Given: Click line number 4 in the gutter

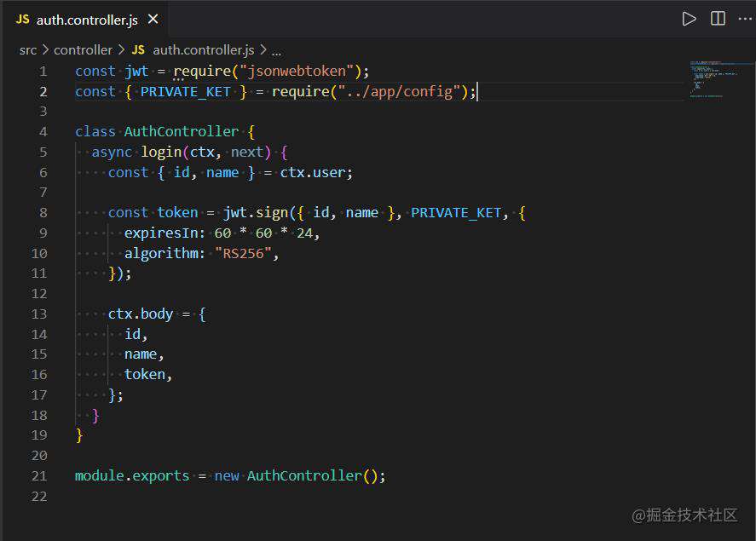Looking at the screenshot, I should (x=43, y=132).
